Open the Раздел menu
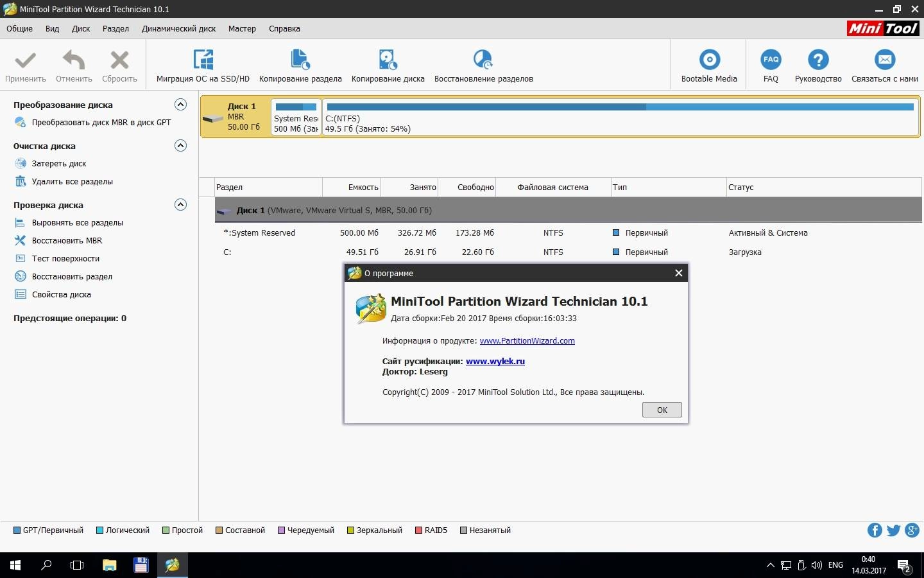Image resolution: width=924 pixels, height=578 pixels. coord(116,28)
